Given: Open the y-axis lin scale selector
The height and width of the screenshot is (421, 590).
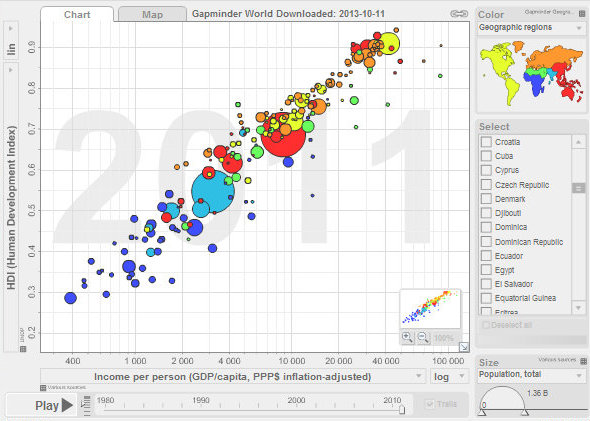Looking at the screenshot, I should (x=11, y=39).
